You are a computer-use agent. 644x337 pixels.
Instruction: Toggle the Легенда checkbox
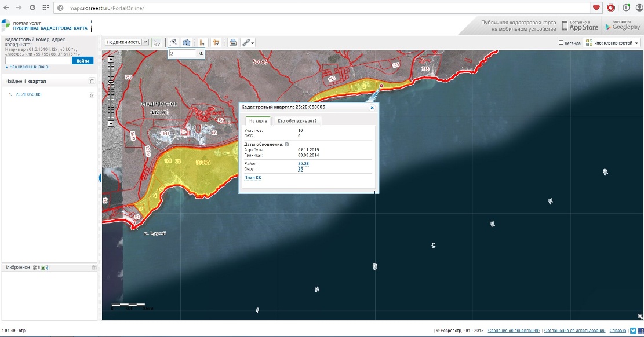click(561, 42)
